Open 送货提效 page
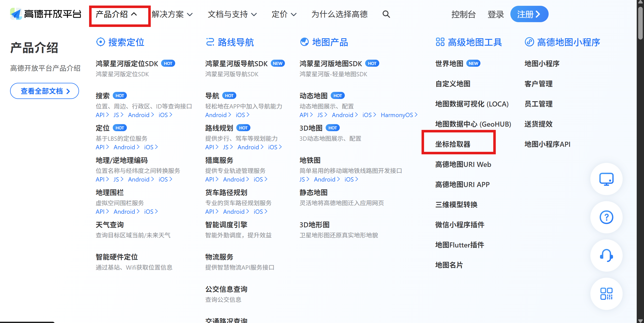 (x=538, y=124)
